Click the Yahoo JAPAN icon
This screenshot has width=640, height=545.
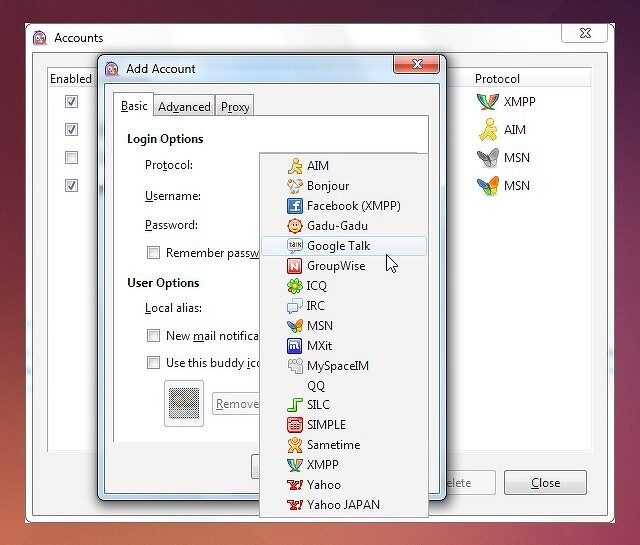(x=294, y=505)
